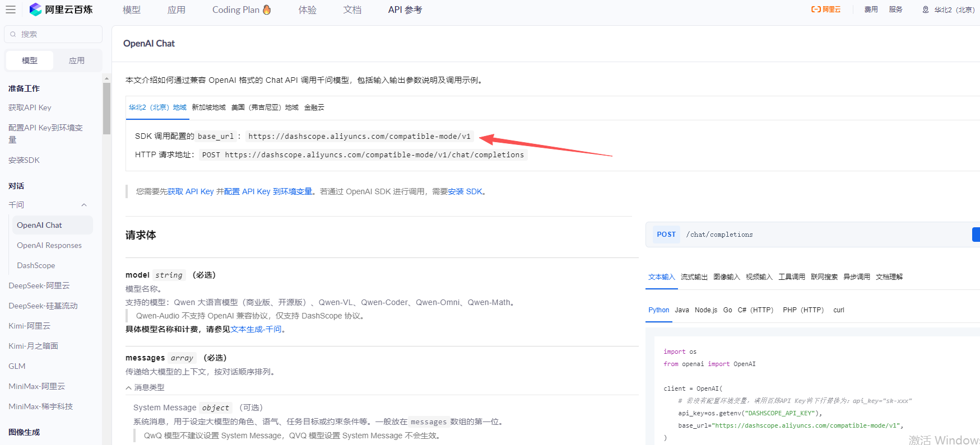Open Kimi-月之暗面 sidebar item
The width and height of the screenshot is (980, 445).
[x=34, y=346]
